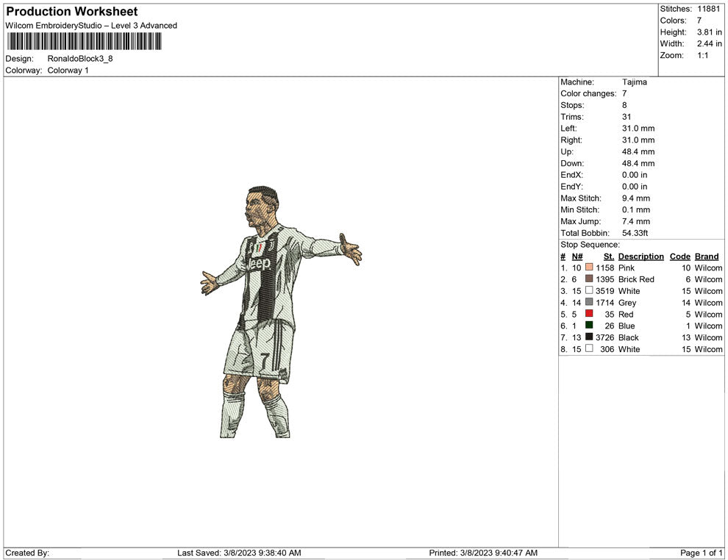Click the Total Bobbin value '54.33ft'
Image resolution: width=728 pixels, height=560 pixels.
click(635, 233)
